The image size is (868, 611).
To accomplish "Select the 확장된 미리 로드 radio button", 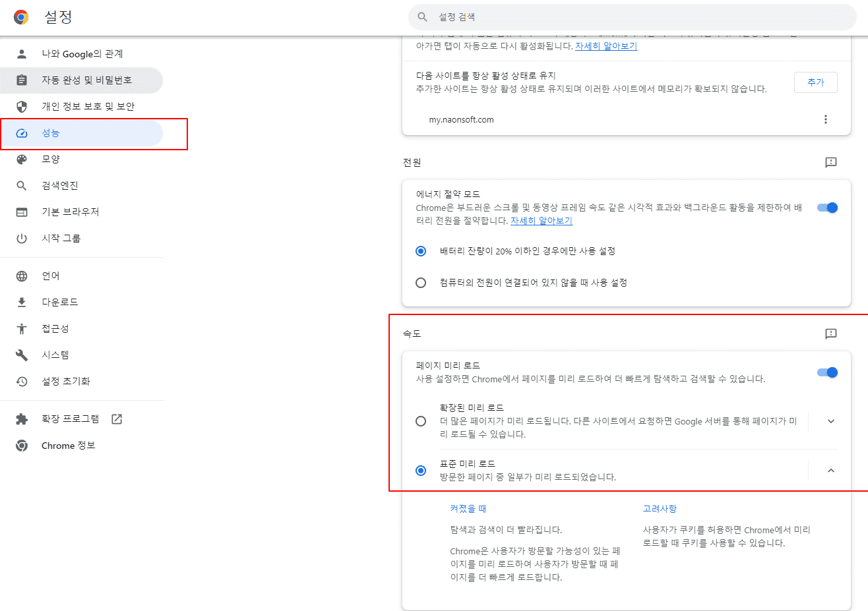I will coord(421,421).
